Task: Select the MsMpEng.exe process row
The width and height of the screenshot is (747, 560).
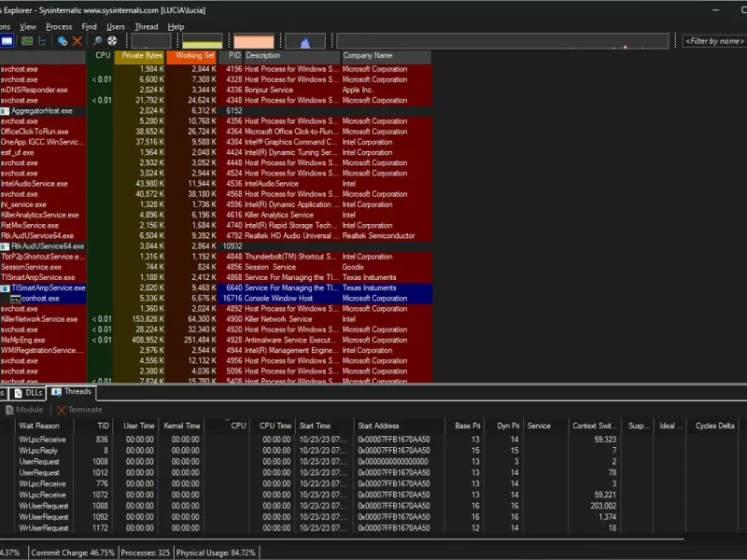Action: tap(216, 341)
